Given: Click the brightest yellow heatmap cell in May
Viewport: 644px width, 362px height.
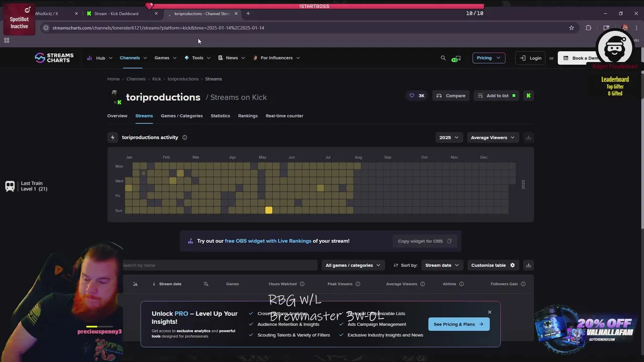Looking at the screenshot, I should (x=269, y=210).
